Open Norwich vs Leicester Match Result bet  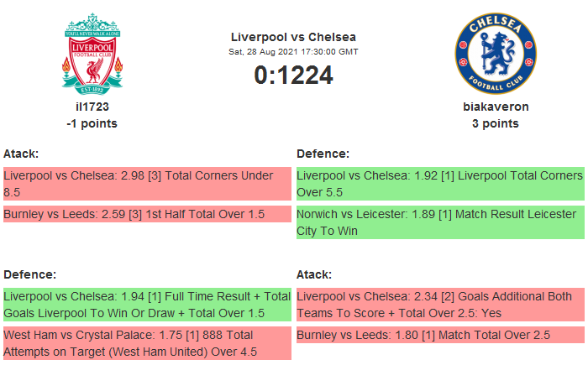tap(440, 222)
